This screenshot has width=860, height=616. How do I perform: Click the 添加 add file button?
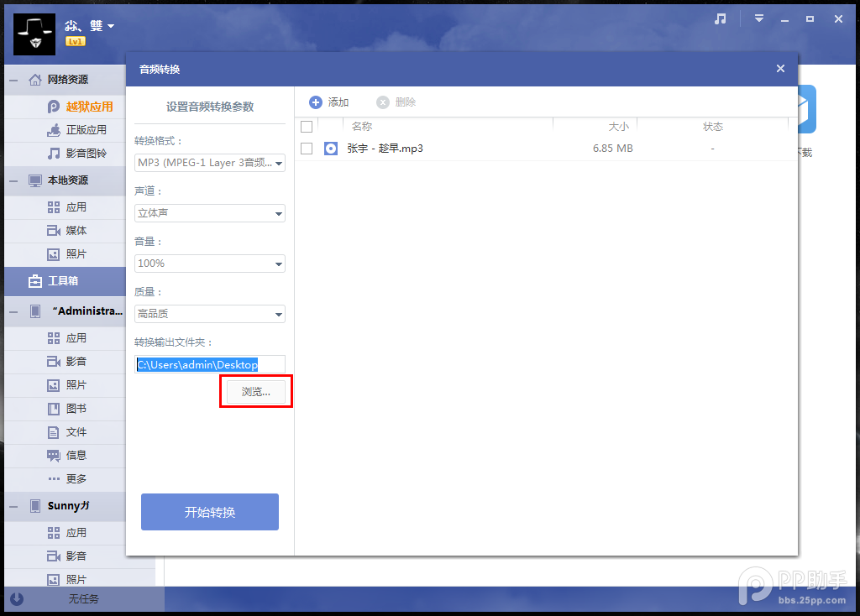point(329,102)
